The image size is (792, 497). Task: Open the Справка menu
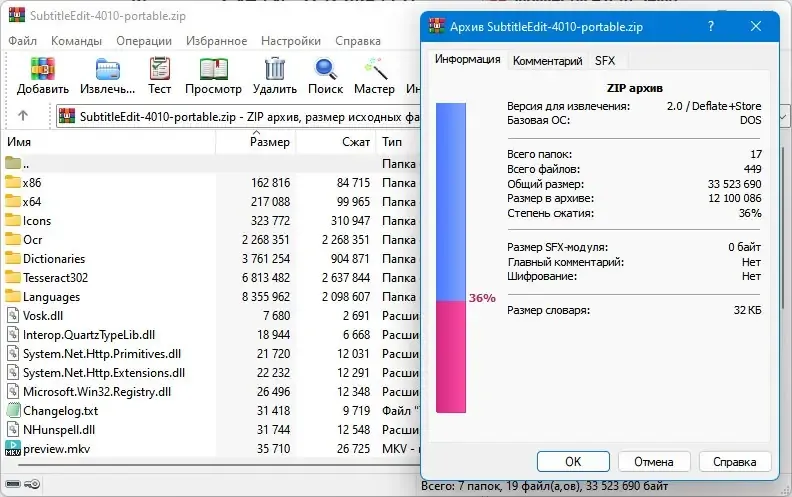tap(358, 41)
